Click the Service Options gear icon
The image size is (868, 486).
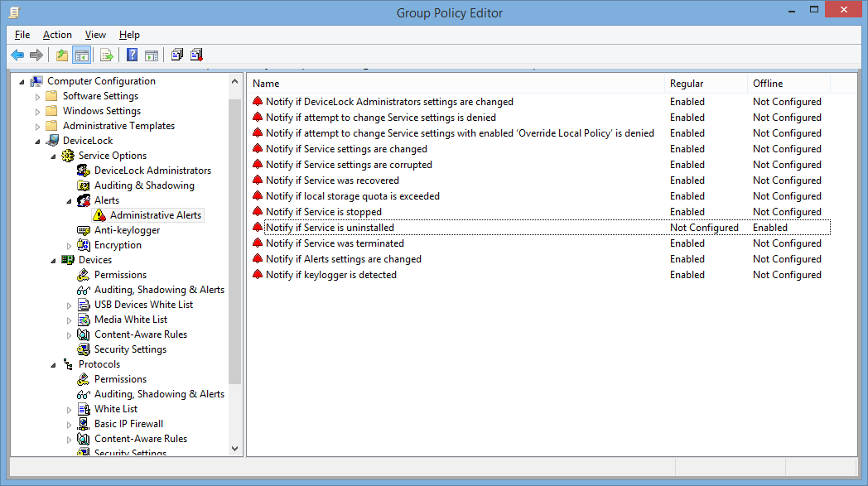[68, 156]
